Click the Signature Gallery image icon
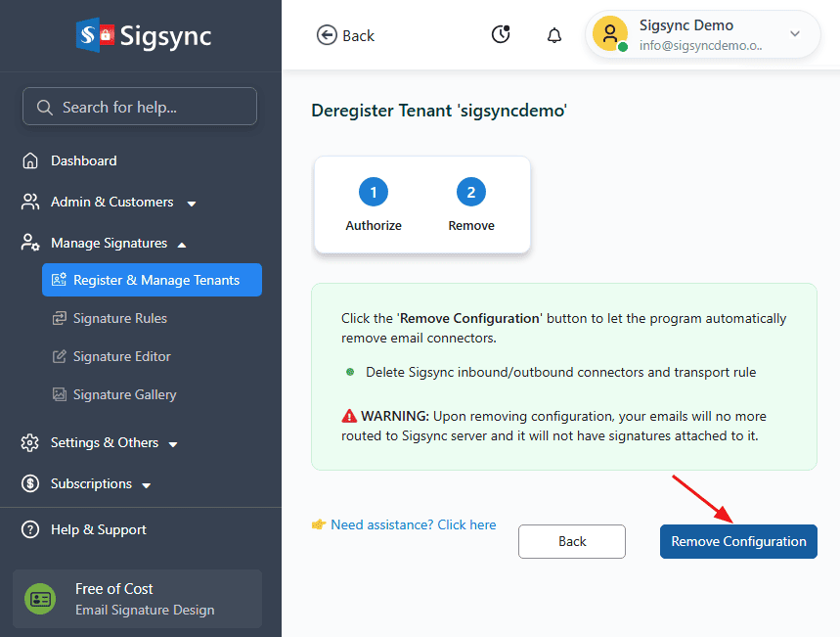Screen dimensions: 840x637 coord(59,394)
